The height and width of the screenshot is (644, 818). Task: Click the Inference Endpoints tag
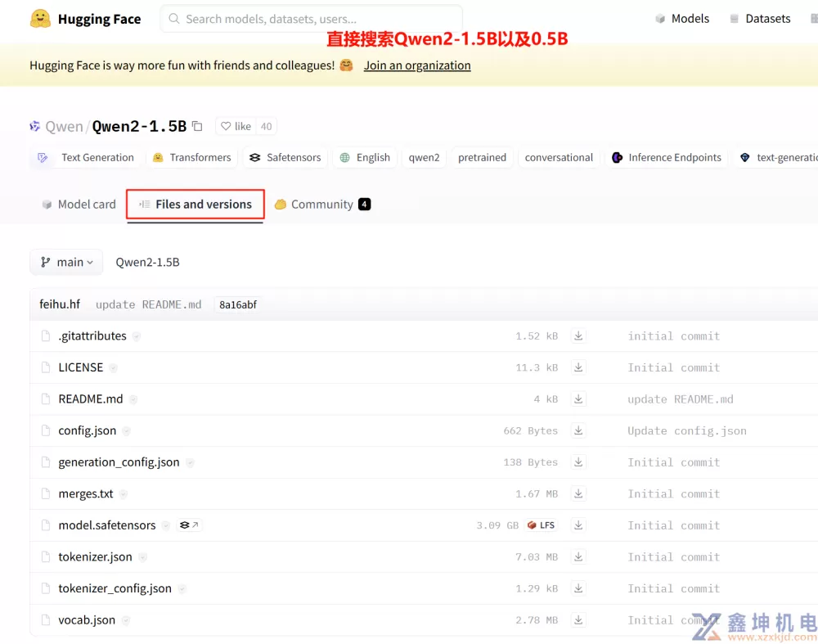click(667, 158)
